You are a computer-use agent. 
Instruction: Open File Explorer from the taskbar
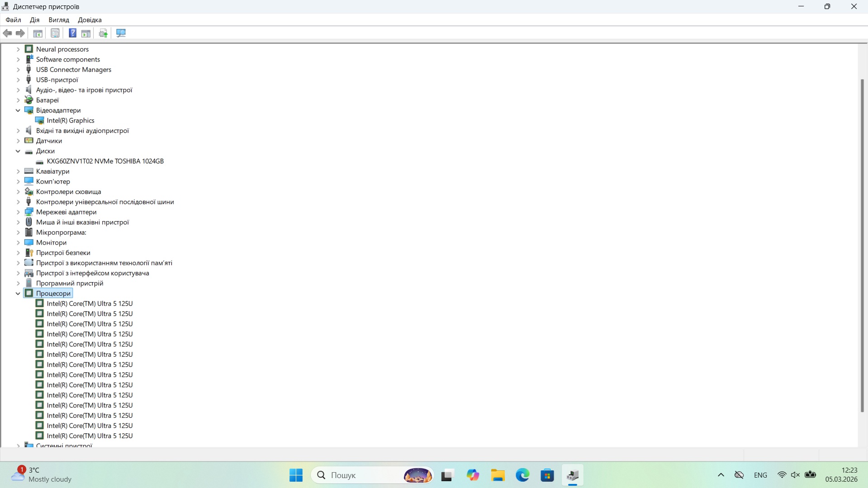498,475
